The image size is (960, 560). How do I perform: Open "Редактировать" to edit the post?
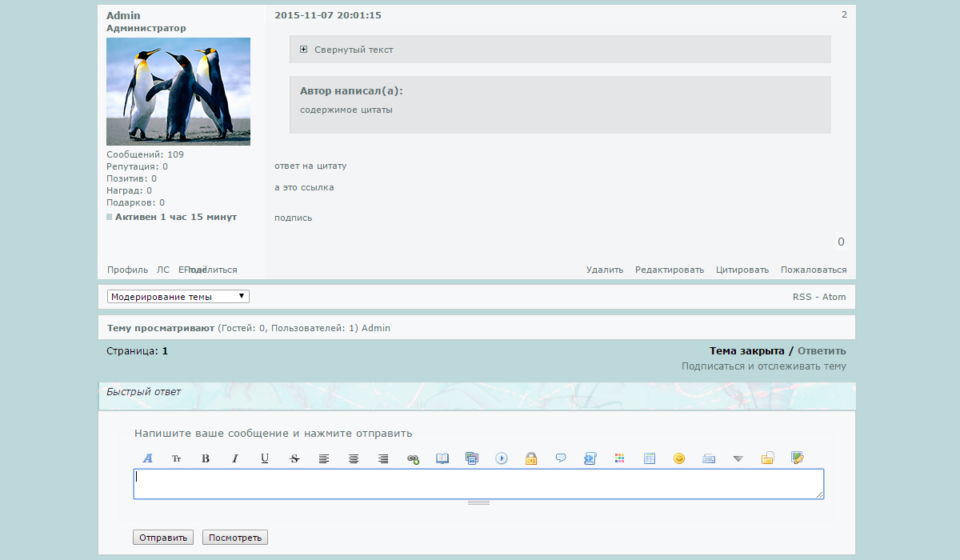pyautogui.click(x=670, y=270)
